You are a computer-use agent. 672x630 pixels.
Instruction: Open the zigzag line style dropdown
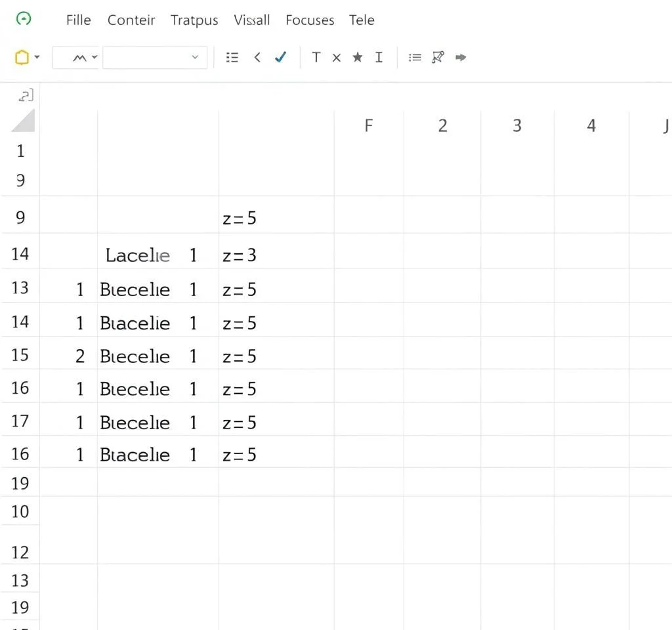pos(76,58)
